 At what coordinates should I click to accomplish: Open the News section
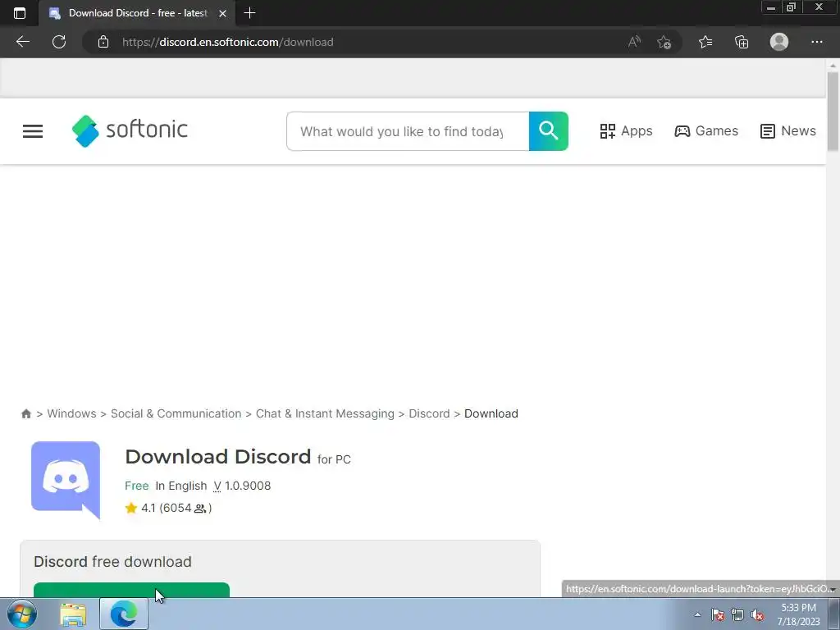pyautogui.click(x=788, y=130)
